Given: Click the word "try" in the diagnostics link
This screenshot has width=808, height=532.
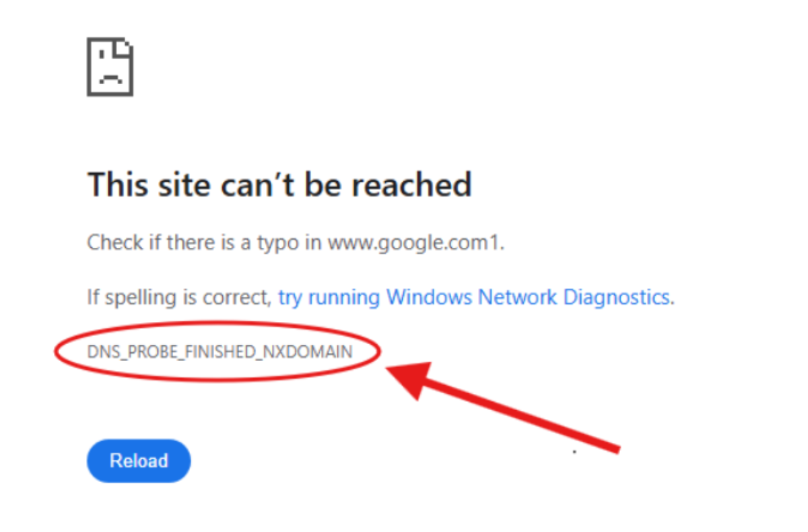Looking at the screenshot, I should tap(290, 298).
